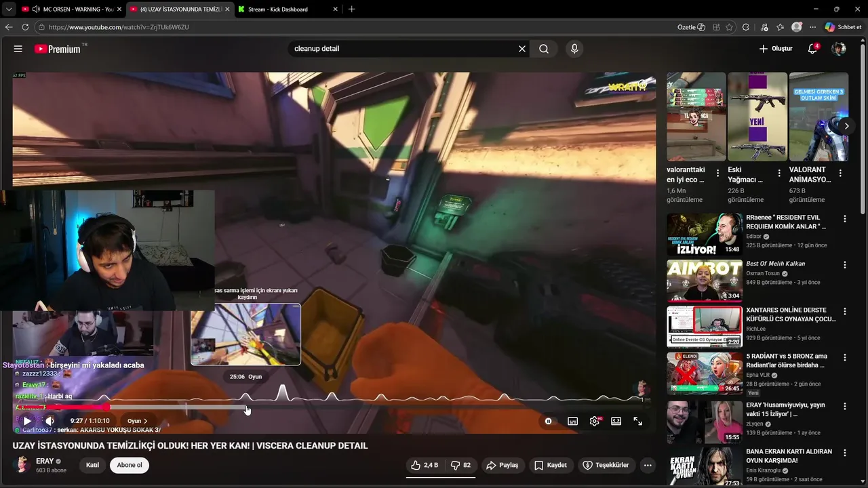Mute the video volume
Viewport: 868px width, 488px height.
(50, 421)
